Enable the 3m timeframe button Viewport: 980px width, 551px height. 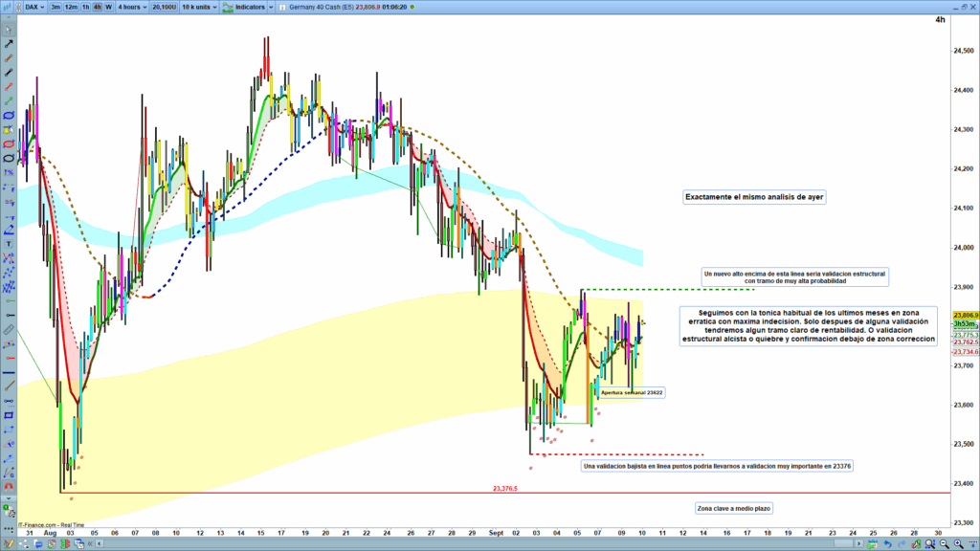pos(56,6)
